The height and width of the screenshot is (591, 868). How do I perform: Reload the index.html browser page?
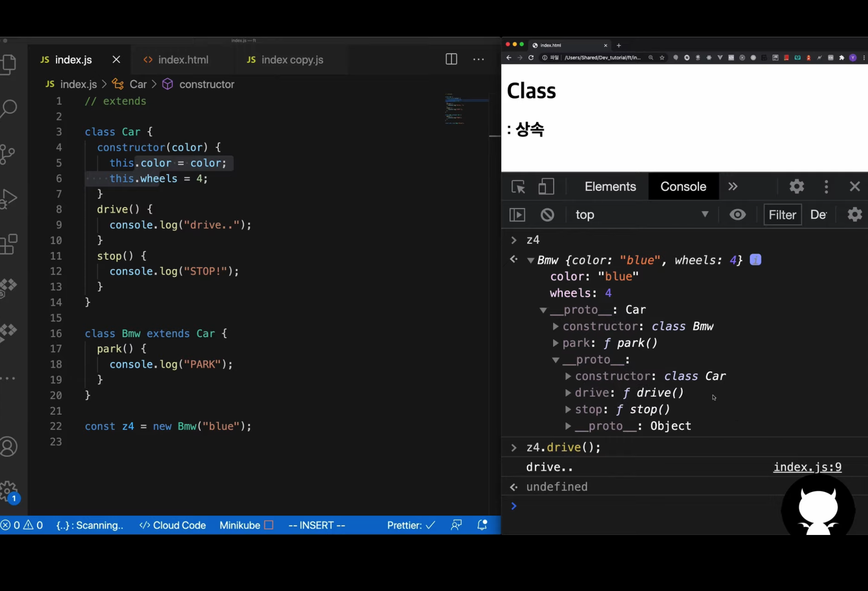tap(531, 58)
